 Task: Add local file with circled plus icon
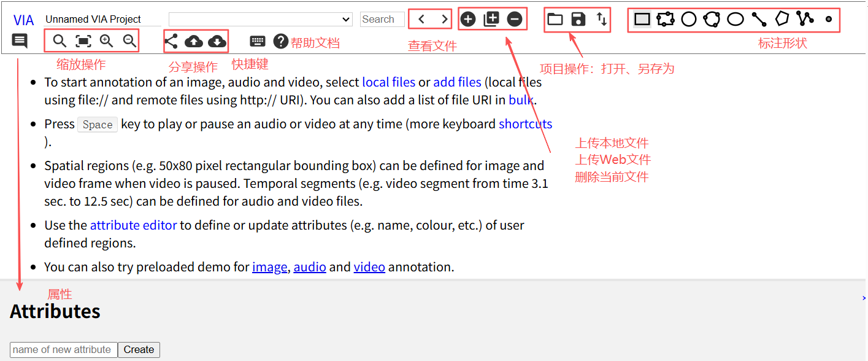(468, 19)
